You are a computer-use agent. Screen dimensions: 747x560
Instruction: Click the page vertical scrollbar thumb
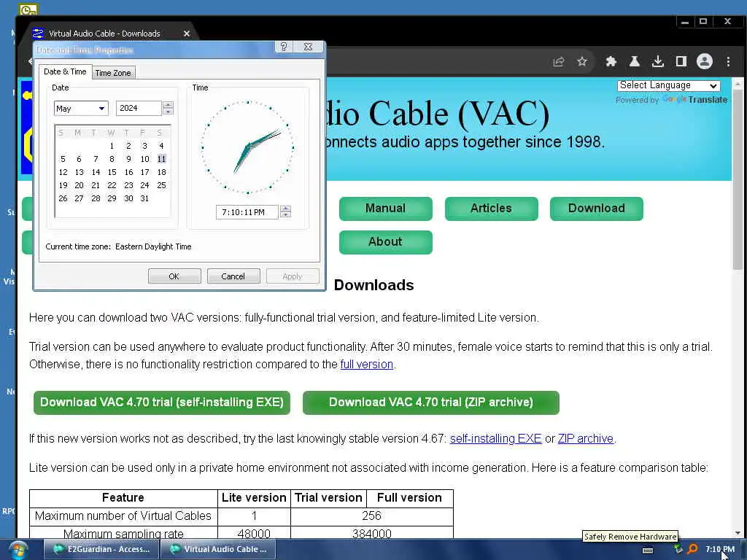tap(738, 181)
